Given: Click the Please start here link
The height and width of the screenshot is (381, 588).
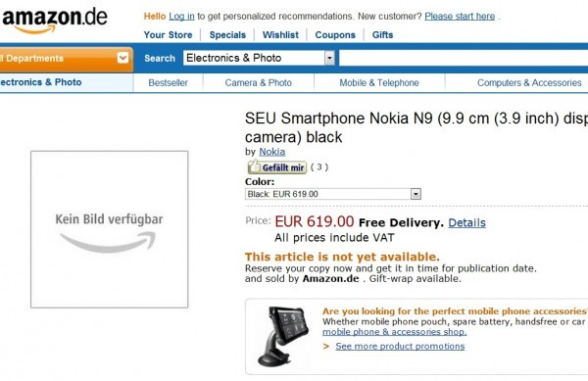Looking at the screenshot, I should pyautogui.click(x=460, y=17).
